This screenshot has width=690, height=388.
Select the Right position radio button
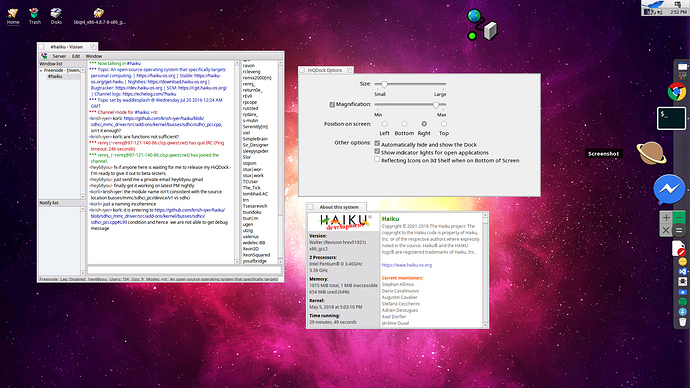click(424, 124)
